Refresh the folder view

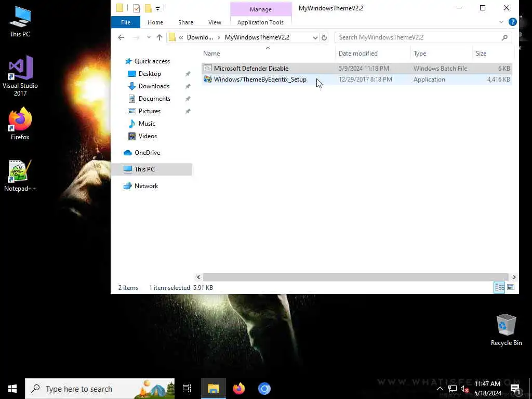[324, 37]
